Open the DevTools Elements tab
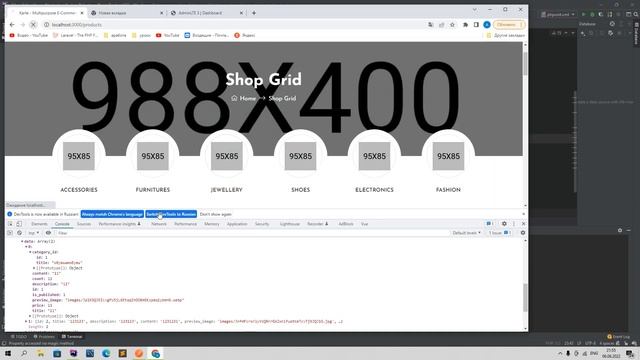 click(x=40, y=224)
